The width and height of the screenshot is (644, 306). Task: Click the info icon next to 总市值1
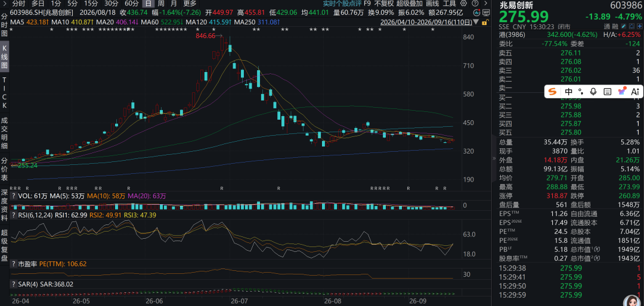pyautogui.click(x=597, y=249)
